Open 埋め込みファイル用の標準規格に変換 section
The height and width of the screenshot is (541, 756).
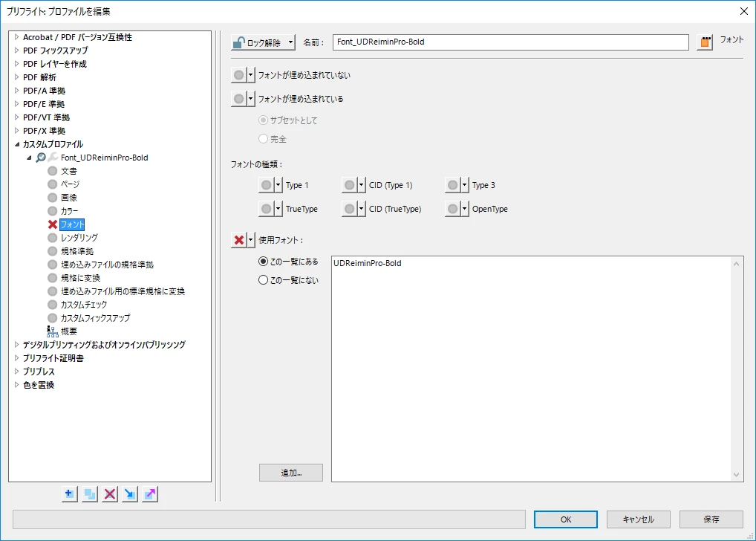point(123,291)
